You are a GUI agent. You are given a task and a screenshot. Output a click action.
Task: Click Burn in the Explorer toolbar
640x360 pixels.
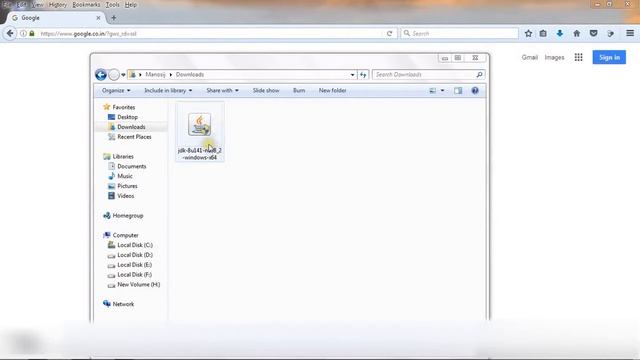coord(299,91)
